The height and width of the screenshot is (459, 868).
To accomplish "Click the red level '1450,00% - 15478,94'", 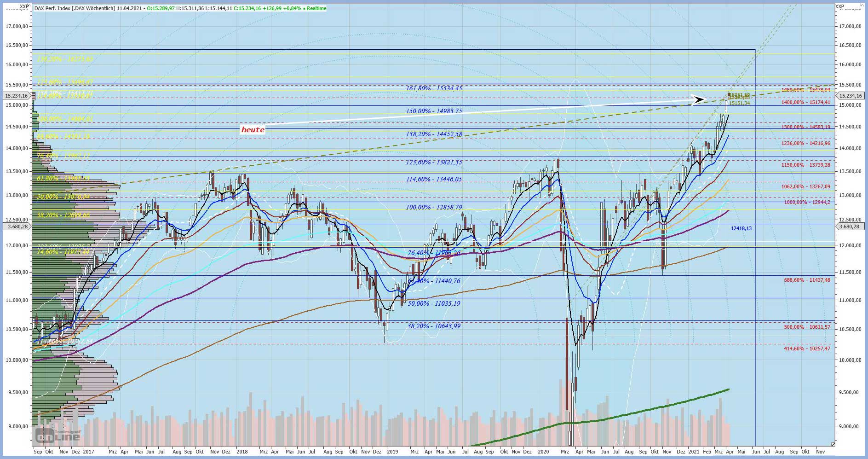I will 806,90.
